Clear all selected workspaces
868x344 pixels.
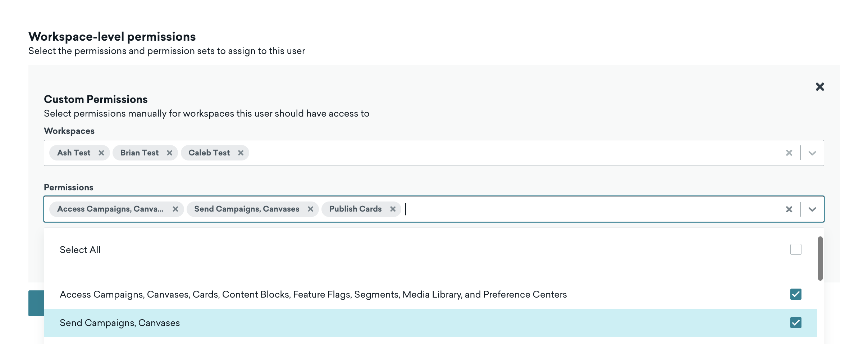click(x=789, y=153)
